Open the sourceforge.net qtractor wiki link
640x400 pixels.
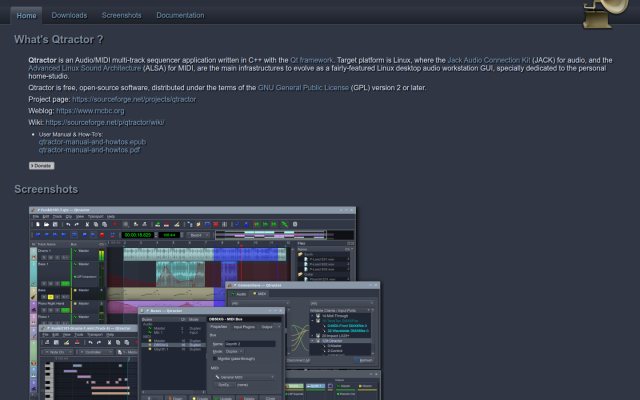[x=105, y=122]
